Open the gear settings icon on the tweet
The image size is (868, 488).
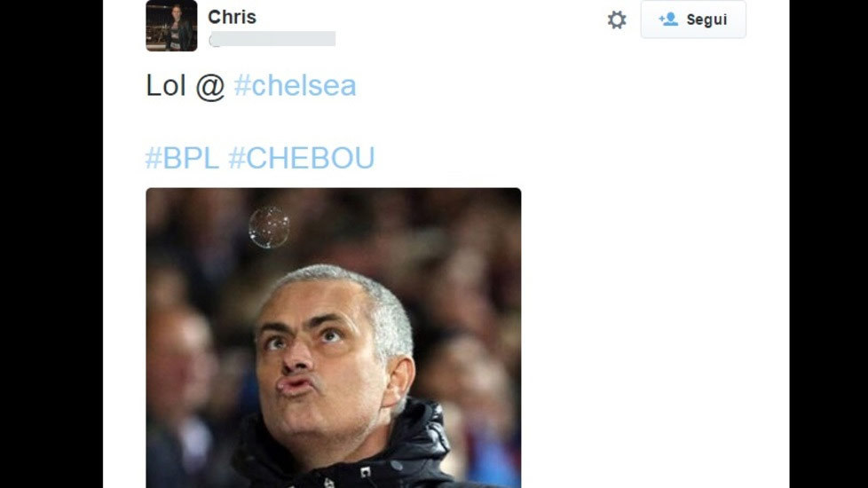(x=617, y=20)
